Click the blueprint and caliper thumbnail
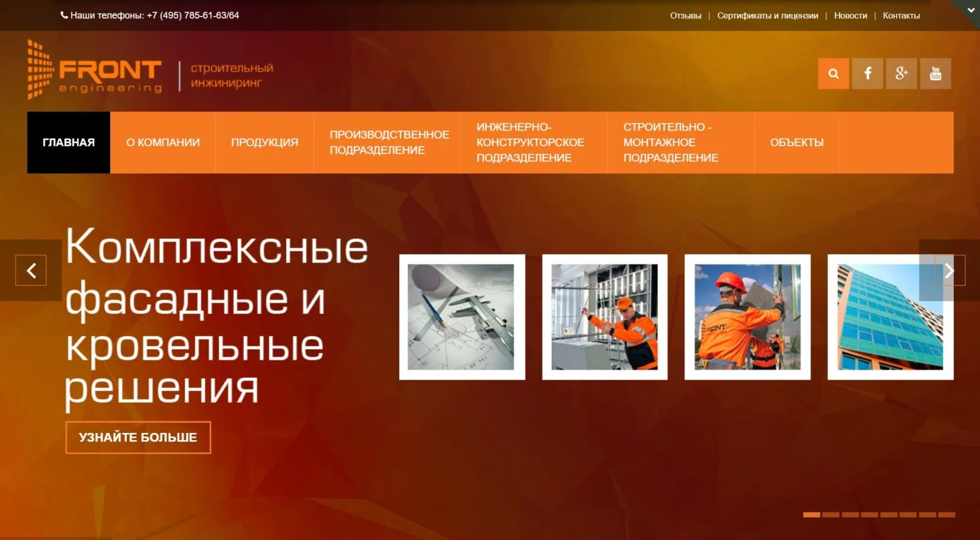This screenshot has width=980, height=540. (x=462, y=317)
